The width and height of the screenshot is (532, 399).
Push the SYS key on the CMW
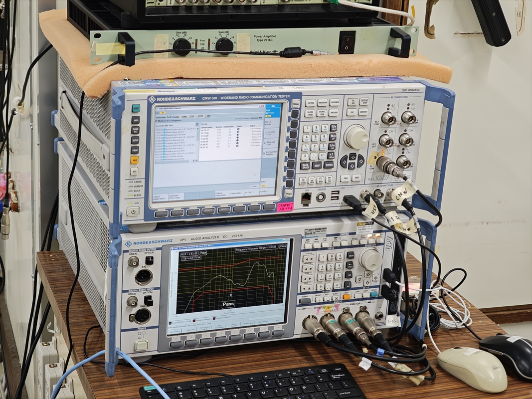[134, 171]
